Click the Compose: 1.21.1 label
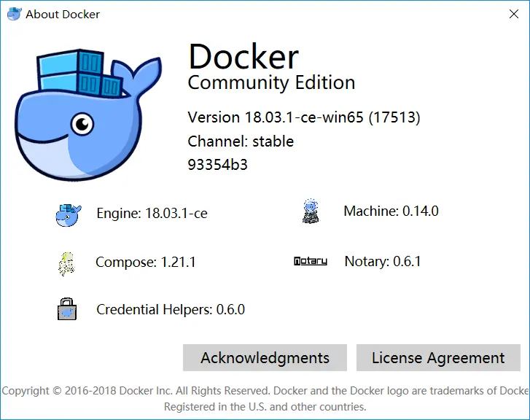This screenshot has height=420, width=530. 146,262
